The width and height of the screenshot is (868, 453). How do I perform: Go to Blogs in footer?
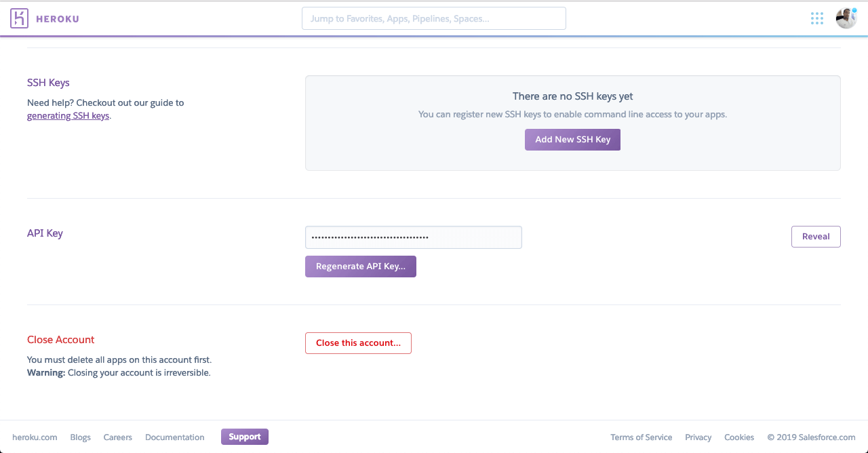tap(80, 437)
